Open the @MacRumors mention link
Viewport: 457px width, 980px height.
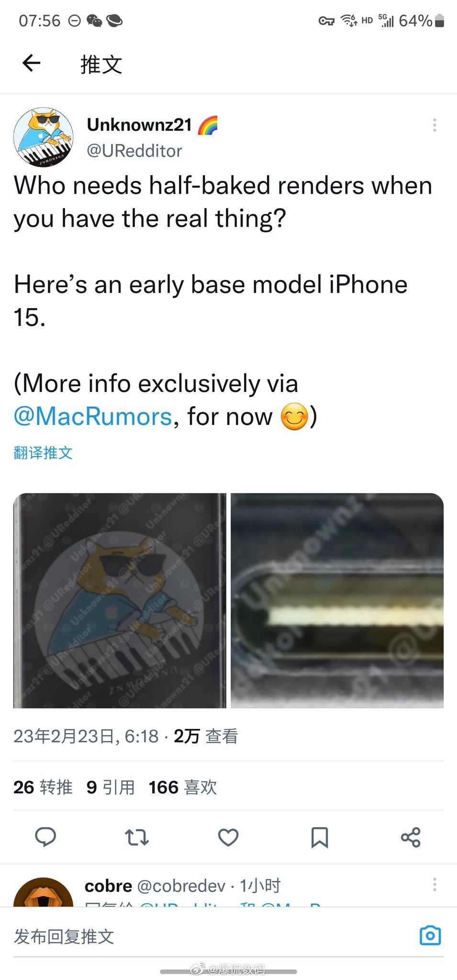pyautogui.click(x=93, y=416)
